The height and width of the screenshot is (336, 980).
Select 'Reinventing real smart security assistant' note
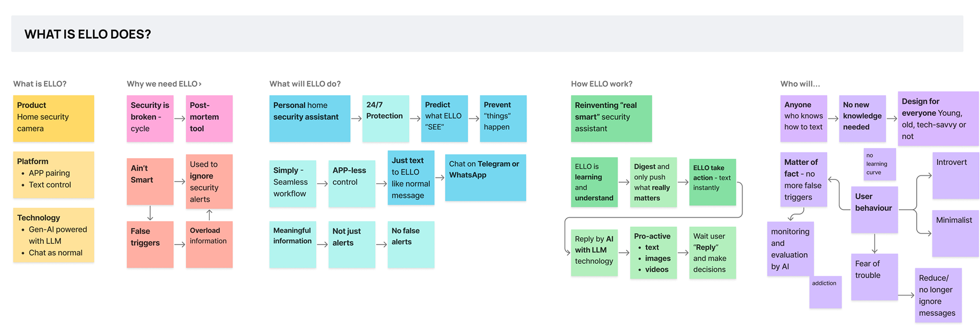coord(611,118)
